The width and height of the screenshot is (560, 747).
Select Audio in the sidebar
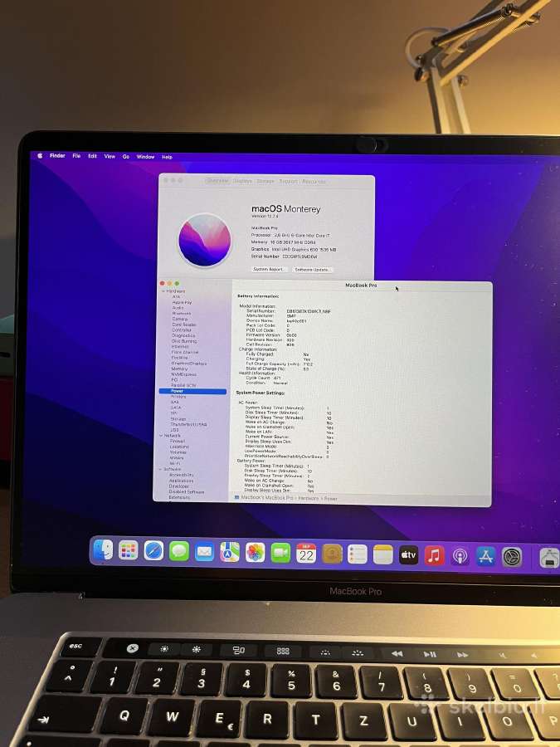178,308
